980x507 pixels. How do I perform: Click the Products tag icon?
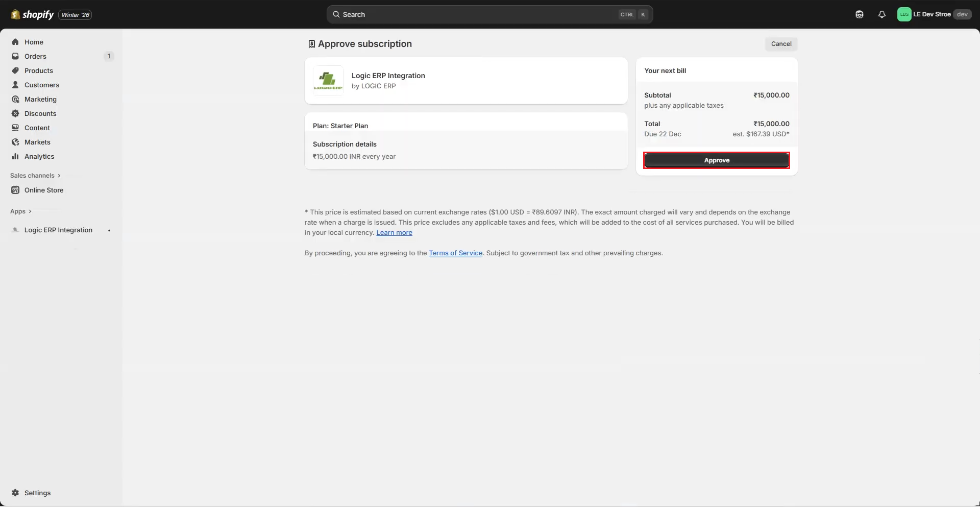[x=15, y=70]
